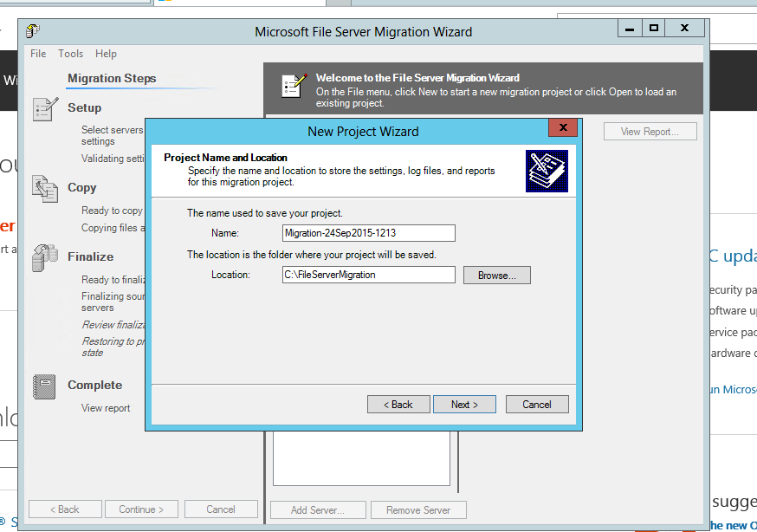757x532 pixels.
Task: Click the Complete step notebook icon
Action: coord(44,386)
